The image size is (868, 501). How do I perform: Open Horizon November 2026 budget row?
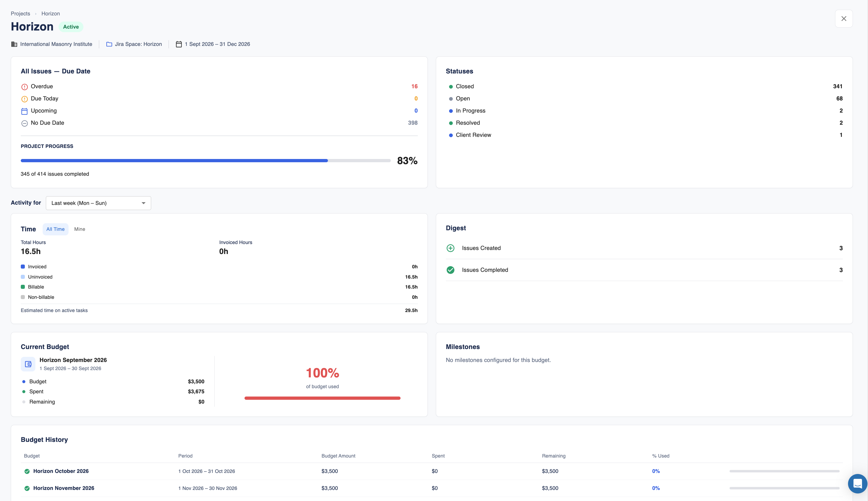point(431,488)
